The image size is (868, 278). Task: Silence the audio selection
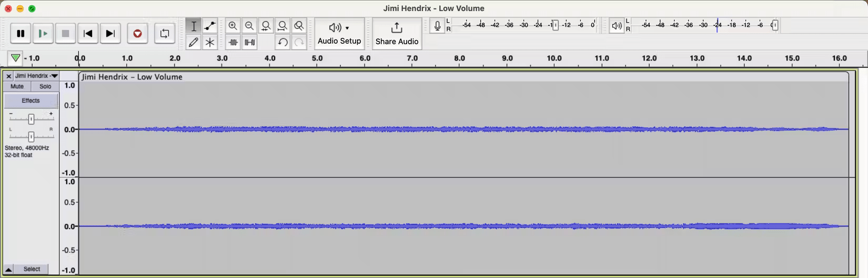point(250,42)
